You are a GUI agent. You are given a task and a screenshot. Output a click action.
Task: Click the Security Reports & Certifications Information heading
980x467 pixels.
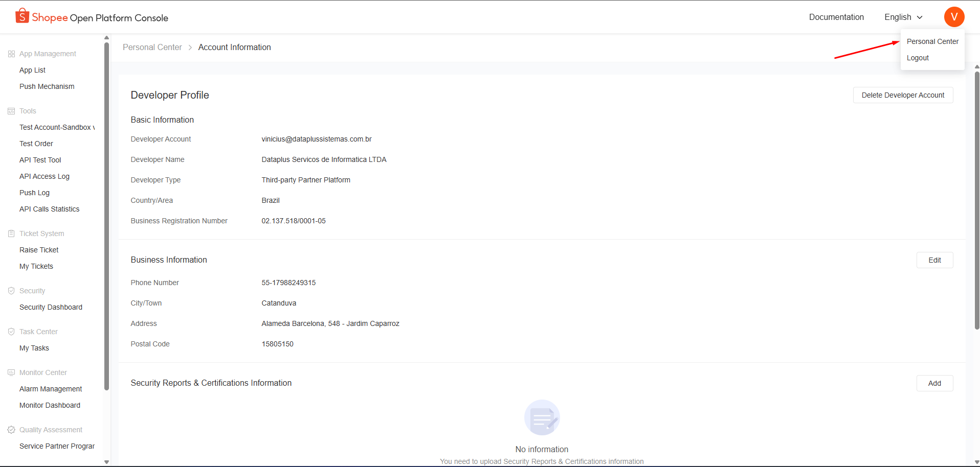pos(211,383)
